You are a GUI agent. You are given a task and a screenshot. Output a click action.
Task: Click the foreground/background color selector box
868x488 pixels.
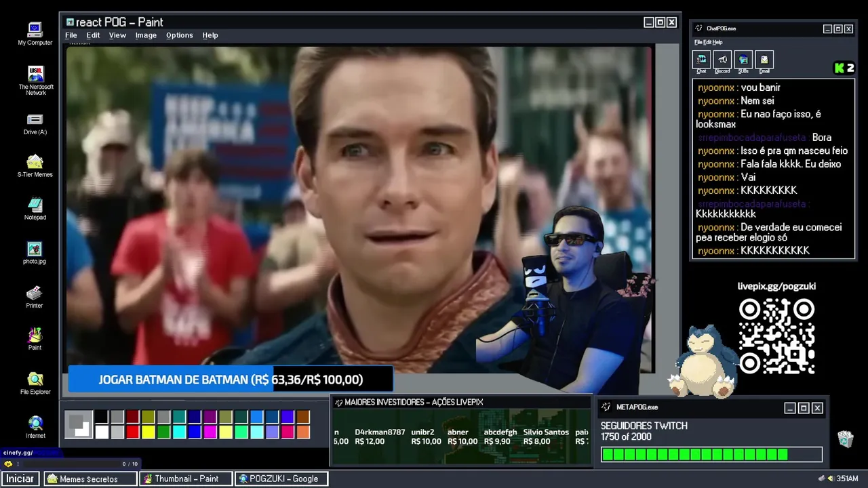click(79, 425)
